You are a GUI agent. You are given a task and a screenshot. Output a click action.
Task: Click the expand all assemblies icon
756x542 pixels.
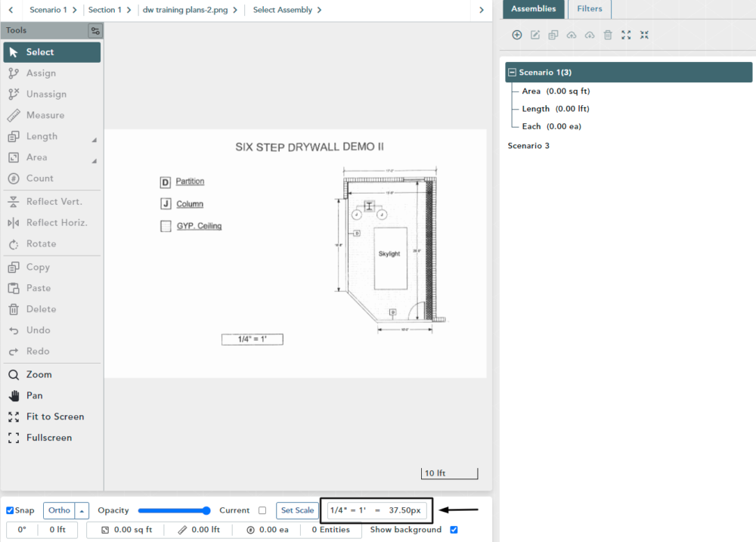(626, 35)
